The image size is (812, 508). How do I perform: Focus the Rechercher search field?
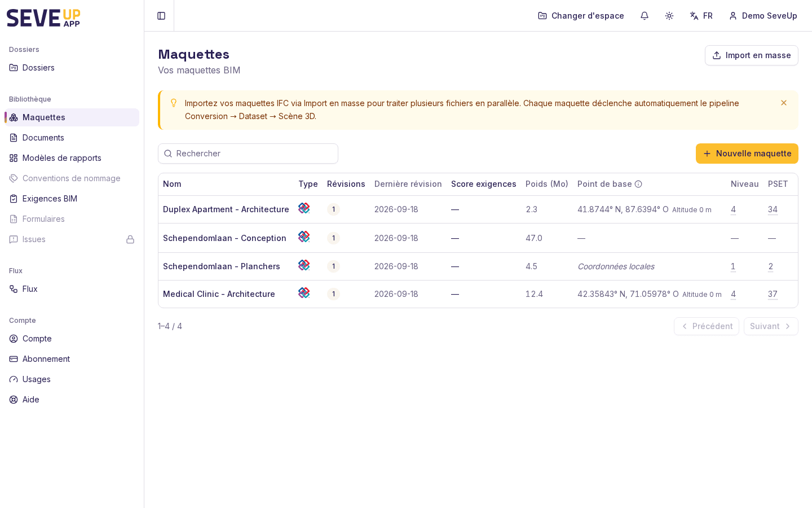(x=248, y=154)
